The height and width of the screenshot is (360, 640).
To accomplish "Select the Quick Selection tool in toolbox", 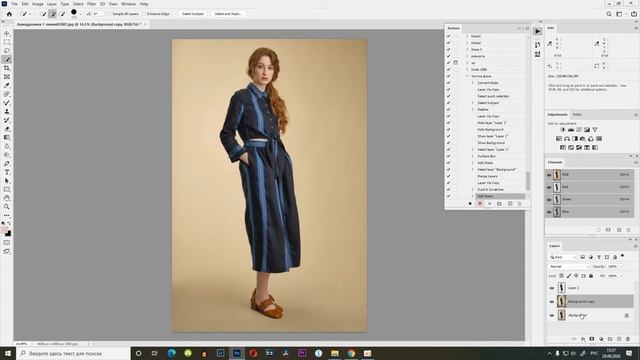I will (7, 60).
